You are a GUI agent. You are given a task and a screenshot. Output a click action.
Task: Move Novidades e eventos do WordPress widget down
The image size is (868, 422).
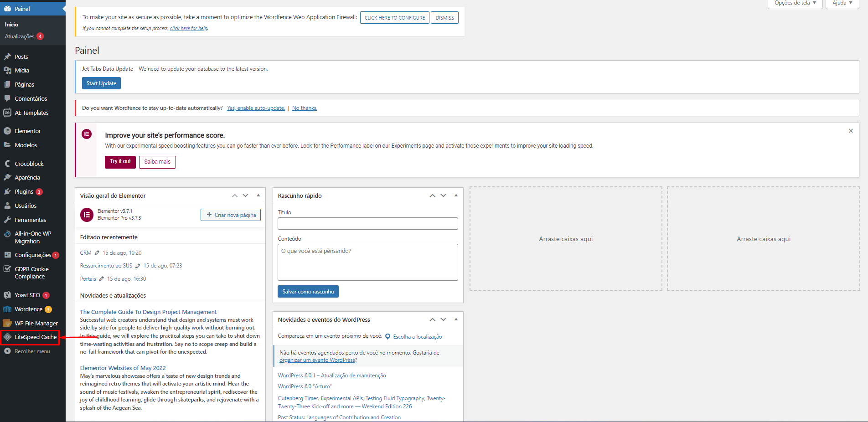pos(443,319)
